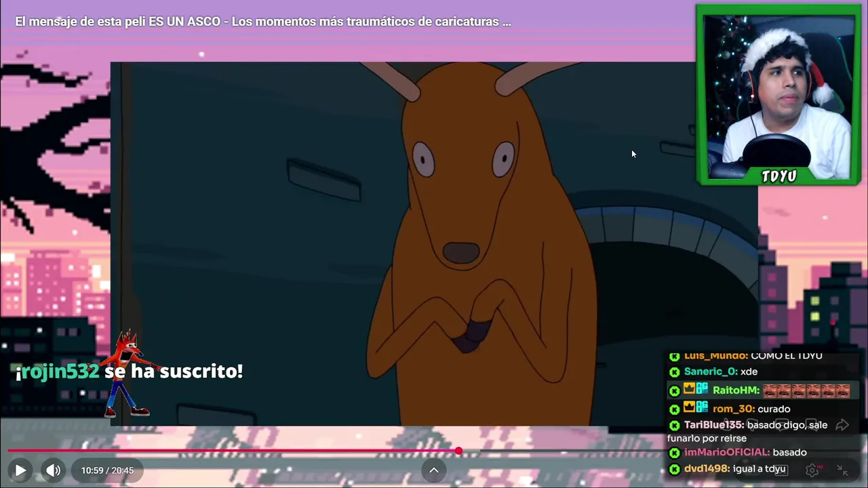Toggle the subtitles button beside the gear
The height and width of the screenshot is (488, 868).
[781, 470]
